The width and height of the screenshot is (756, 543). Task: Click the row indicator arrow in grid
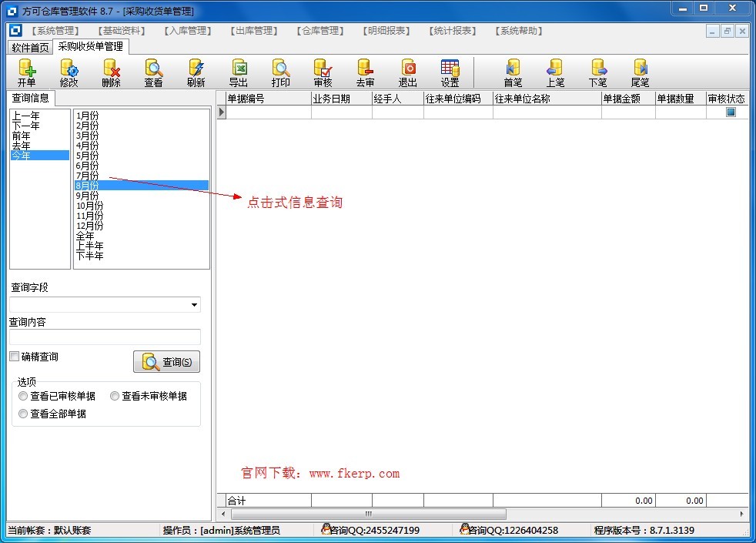click(x=221, y=112)
